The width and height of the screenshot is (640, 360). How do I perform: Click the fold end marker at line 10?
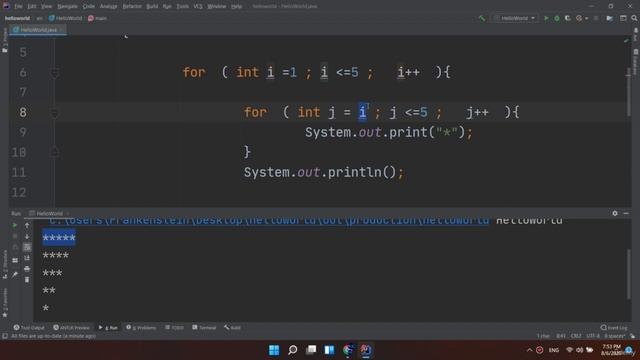tap(54, 152)
